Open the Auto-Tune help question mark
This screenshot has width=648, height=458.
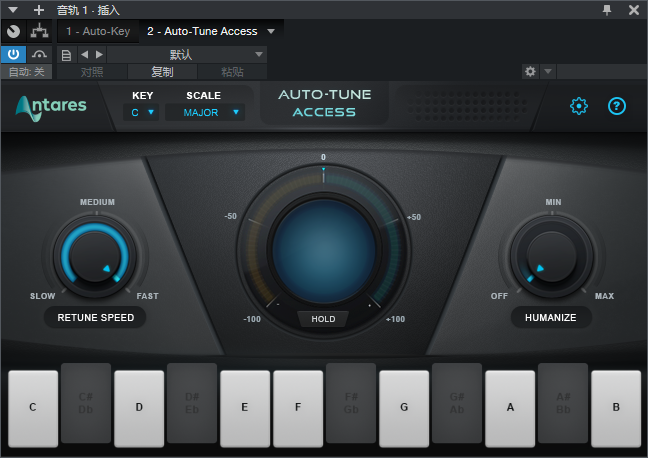[x=617, y=106]
